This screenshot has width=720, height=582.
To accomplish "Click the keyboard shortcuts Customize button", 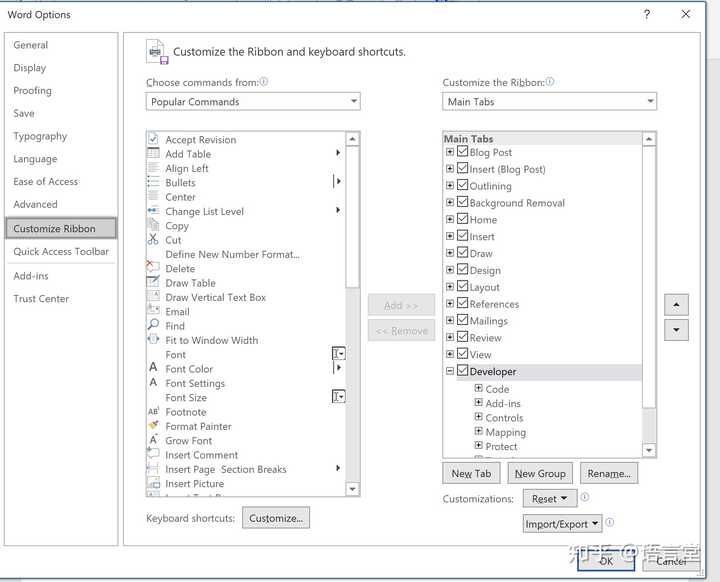I will coord(276,518).
